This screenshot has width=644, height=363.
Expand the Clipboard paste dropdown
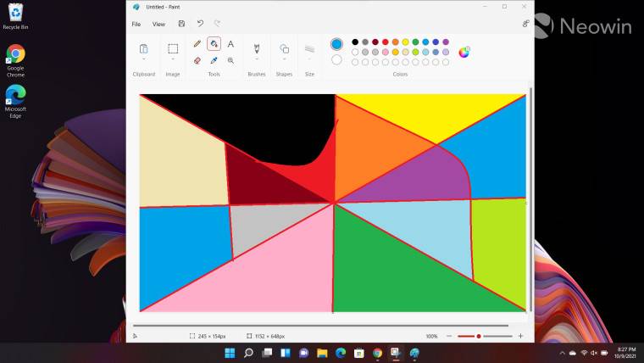point(144,59)
